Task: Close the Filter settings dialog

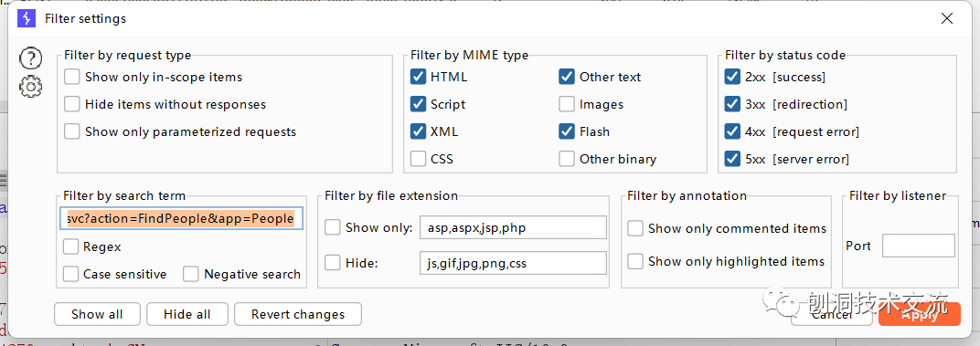Action: coord(947,19)
